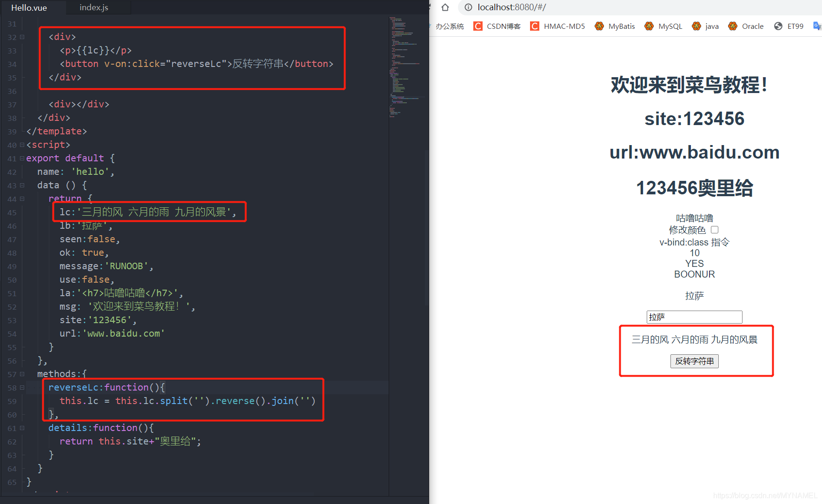
Task: Click the 123456奥里给 heading
Action: (695, 188)
